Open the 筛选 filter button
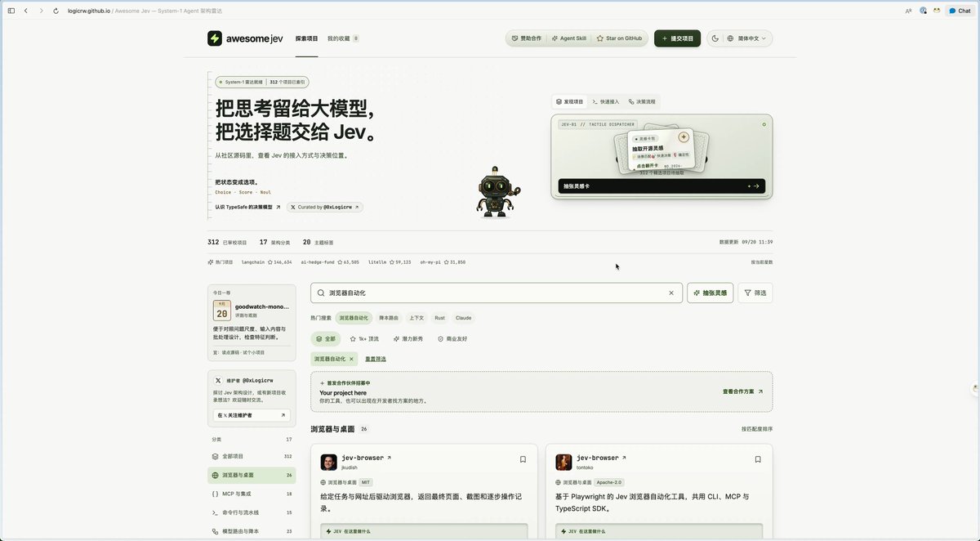980x541 pixels. [755, 293]
